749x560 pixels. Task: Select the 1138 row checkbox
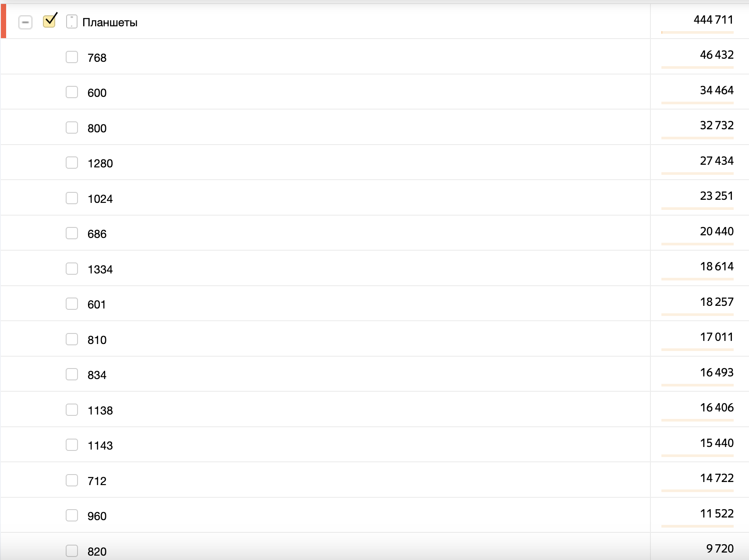(72, 410)
